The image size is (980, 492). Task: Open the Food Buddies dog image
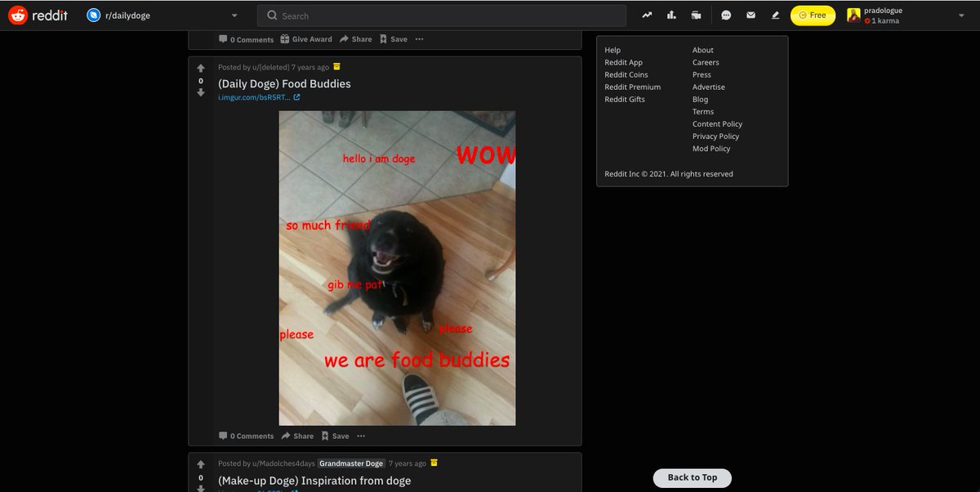397,268
